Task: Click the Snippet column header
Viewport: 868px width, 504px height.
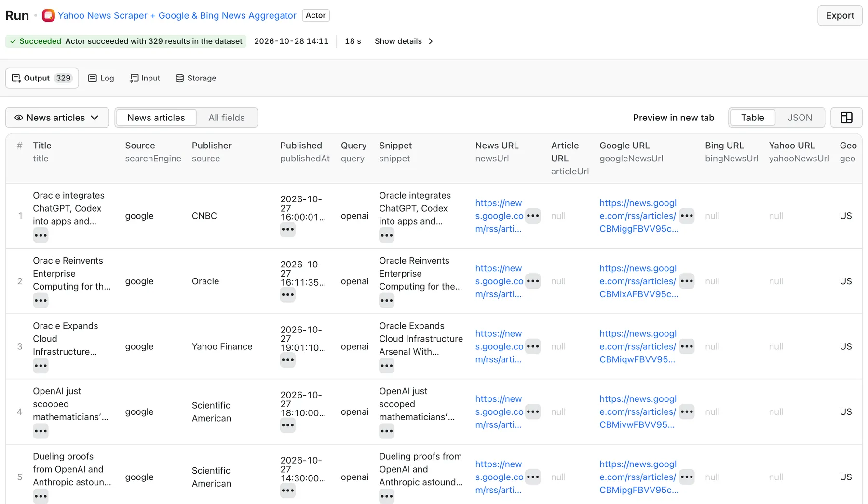Action: coord(395,146)
